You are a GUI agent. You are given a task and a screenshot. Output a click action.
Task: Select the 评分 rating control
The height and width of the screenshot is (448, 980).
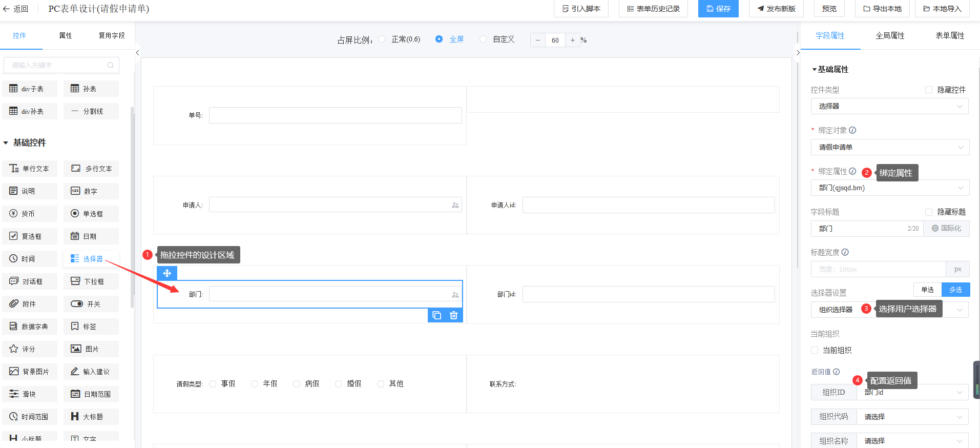30,349
